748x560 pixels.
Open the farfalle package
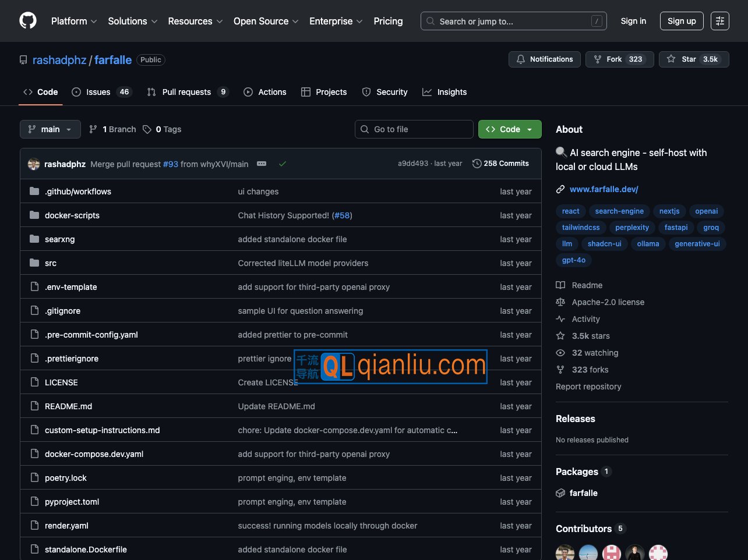click(583, 493)
